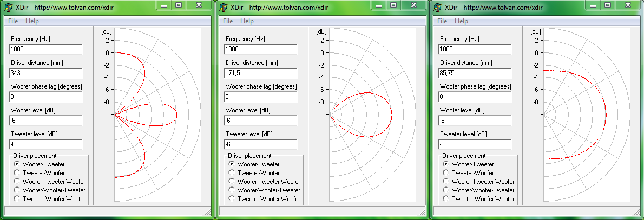The height and width of the screenshot is (220, 644).
Task: Select Woofer-Tweeter radio in left window
Action: tap(17, 164)
